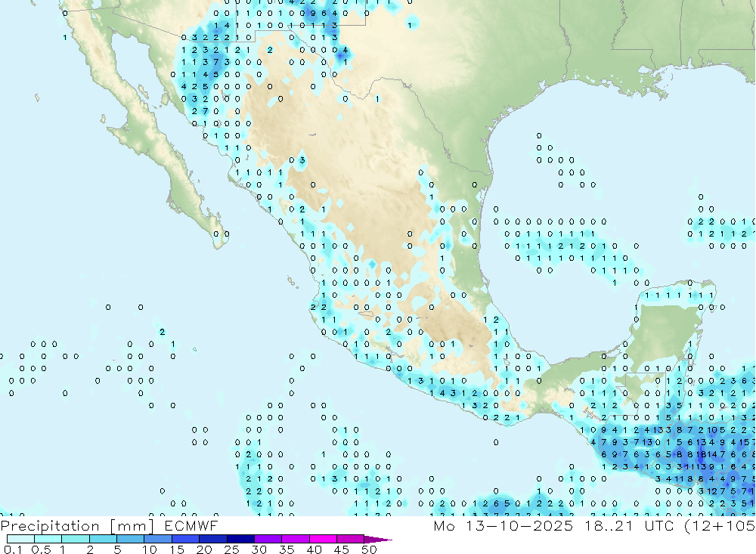Click the '5' legend value

tap(117, 549)
